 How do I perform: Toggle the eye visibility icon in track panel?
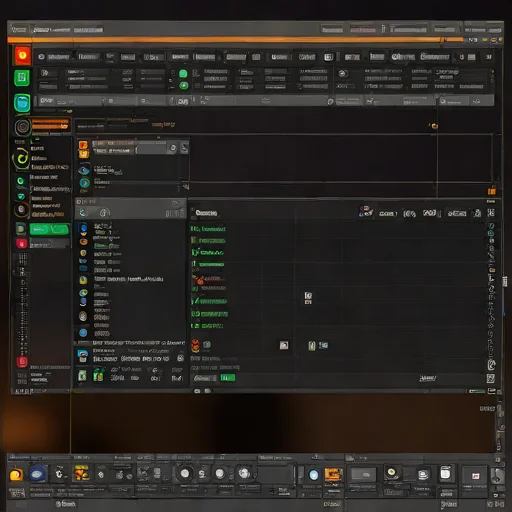tap(84, 170)
